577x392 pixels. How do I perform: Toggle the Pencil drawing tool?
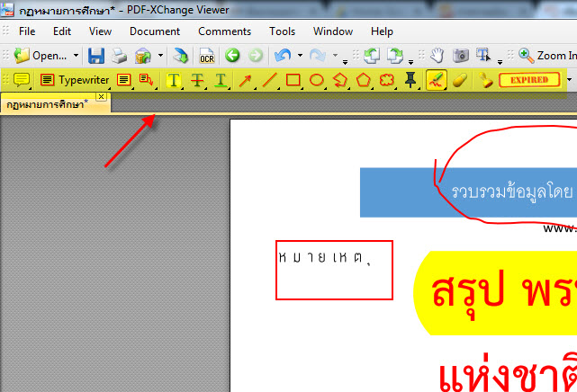(x=437, y=80)
